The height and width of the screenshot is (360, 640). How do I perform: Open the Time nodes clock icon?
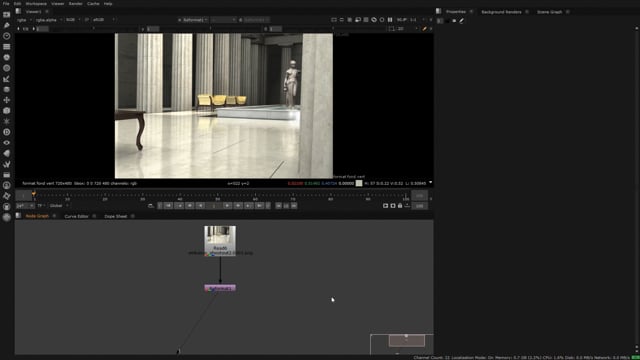point(7,36)
